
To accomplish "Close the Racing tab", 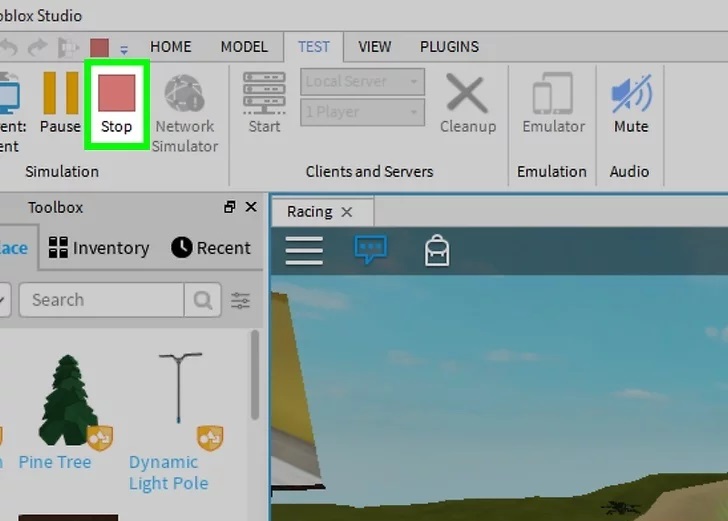I will click(x=346, y=212).
